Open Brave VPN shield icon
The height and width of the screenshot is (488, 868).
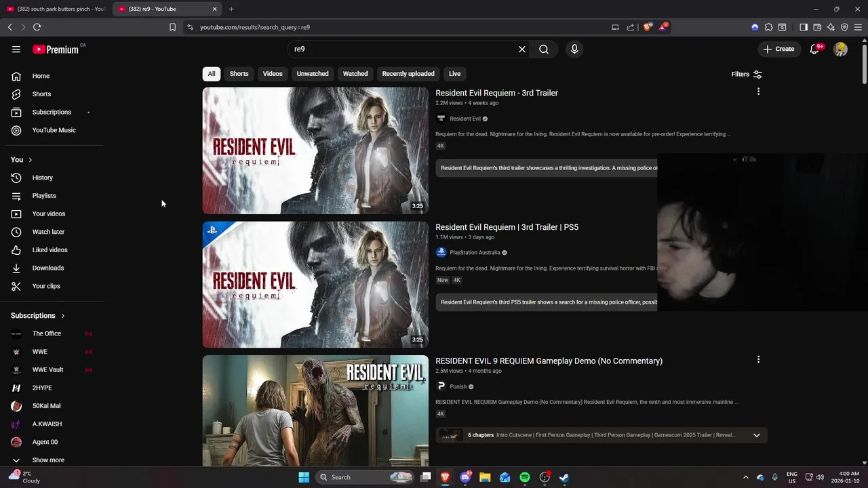coord(844,27)
